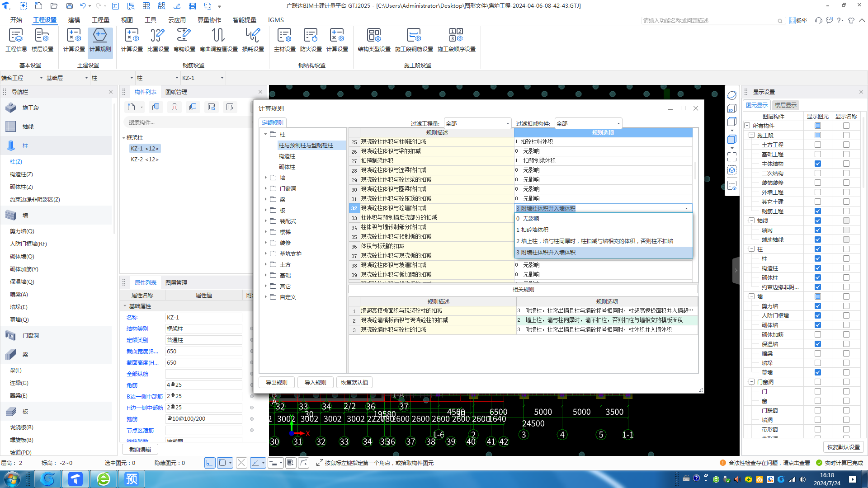Toggle 显示图元 checkbox for 轴网
Screen dimensions: 868x488
pos(818,230)
